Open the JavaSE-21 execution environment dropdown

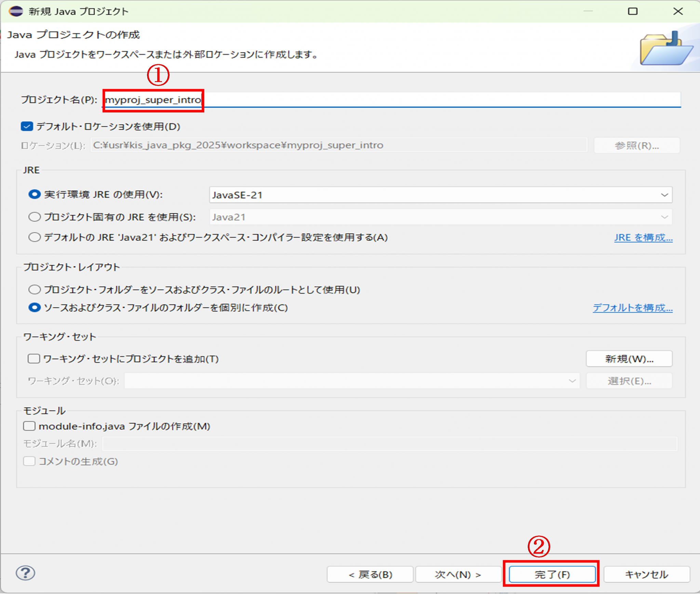[440, 195]
